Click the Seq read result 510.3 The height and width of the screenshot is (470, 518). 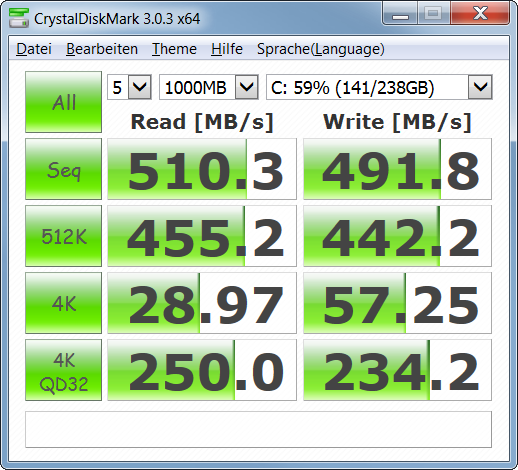202,169
